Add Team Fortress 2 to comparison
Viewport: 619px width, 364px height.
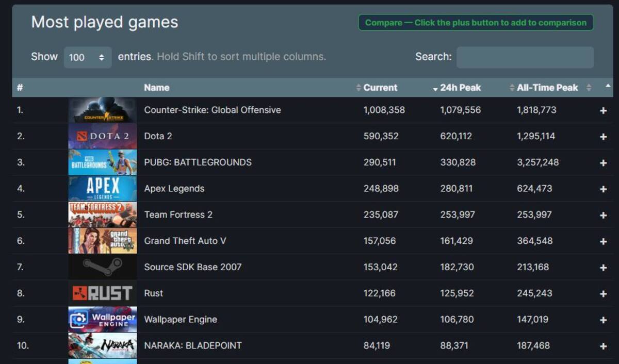(x=603, y=216)
